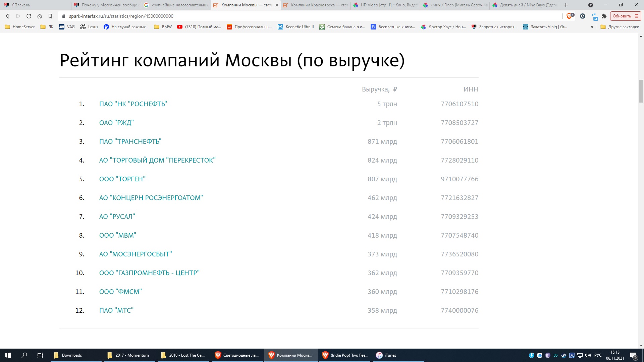644x362 pixels.
Task: Open the 2017 - Momentum taskbar folder
Action: [x=130, y=355]
